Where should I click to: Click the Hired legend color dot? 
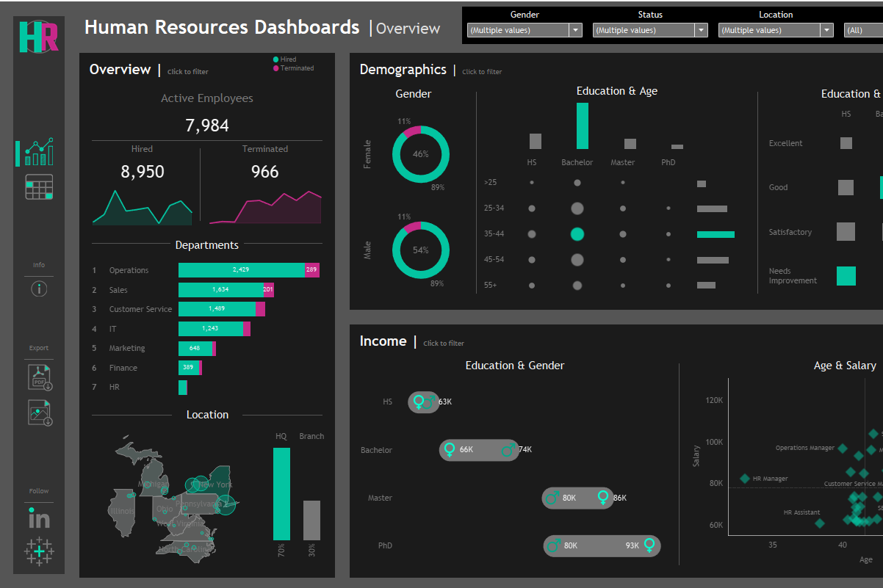pyautogui.click(x=276, y=59)
